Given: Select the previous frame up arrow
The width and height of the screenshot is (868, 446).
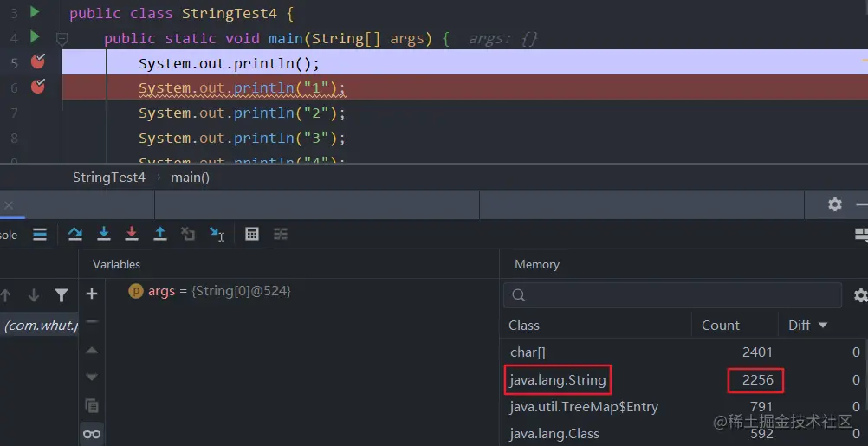Looking at the screenshot, I should click(x=5, y=295).
